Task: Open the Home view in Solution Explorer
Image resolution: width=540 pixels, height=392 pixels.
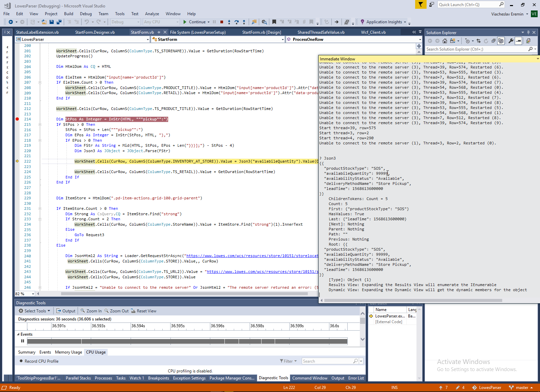Action: pyautogui.click(x=445, y=41)
